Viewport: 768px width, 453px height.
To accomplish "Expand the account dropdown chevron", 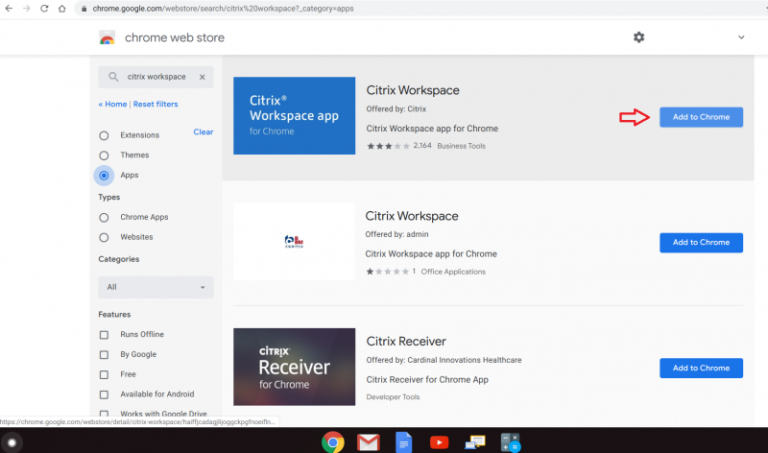I will [x=741, y=37].
